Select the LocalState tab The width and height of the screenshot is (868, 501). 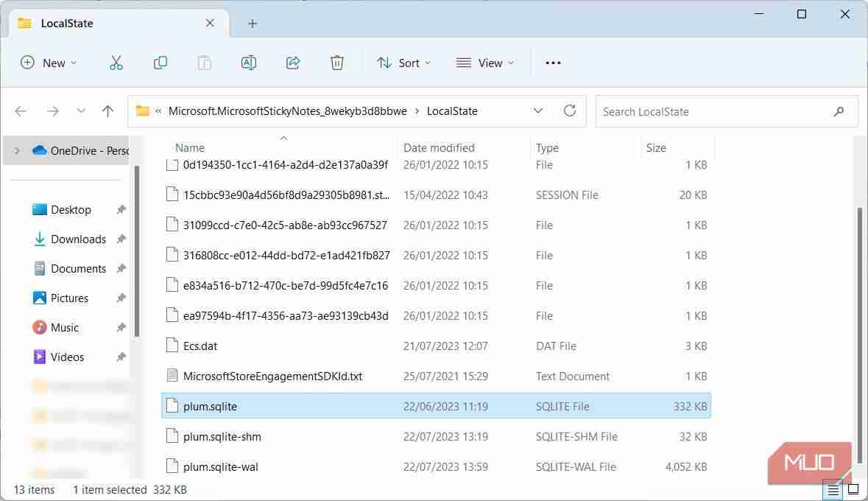pos(117,24)
